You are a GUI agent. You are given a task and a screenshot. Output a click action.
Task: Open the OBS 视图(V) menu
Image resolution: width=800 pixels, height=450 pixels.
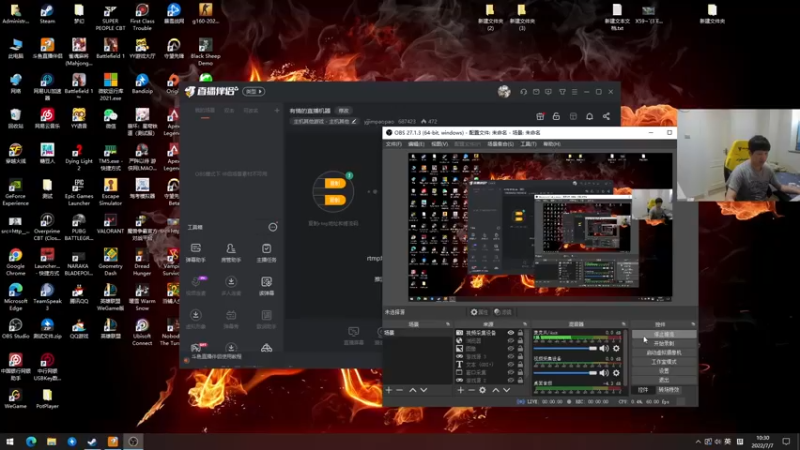pos(439,144)
